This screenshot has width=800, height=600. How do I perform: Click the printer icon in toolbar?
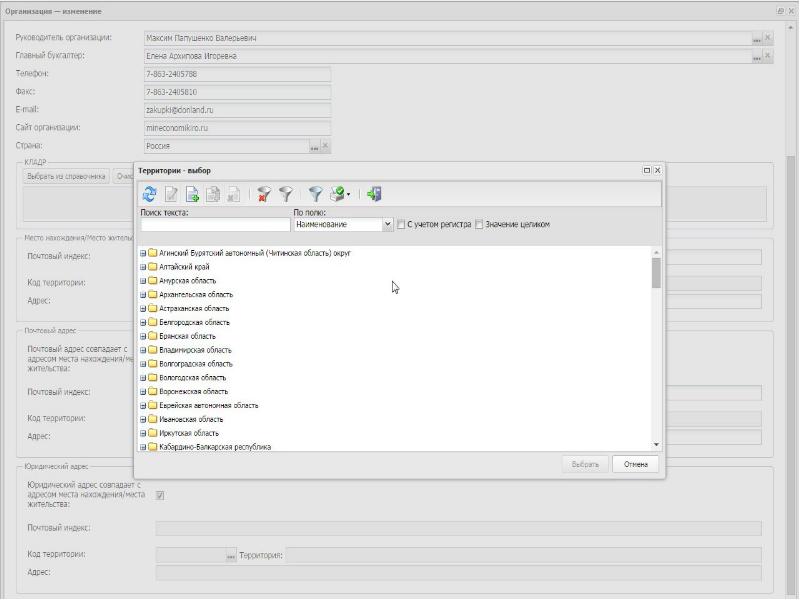337,194
